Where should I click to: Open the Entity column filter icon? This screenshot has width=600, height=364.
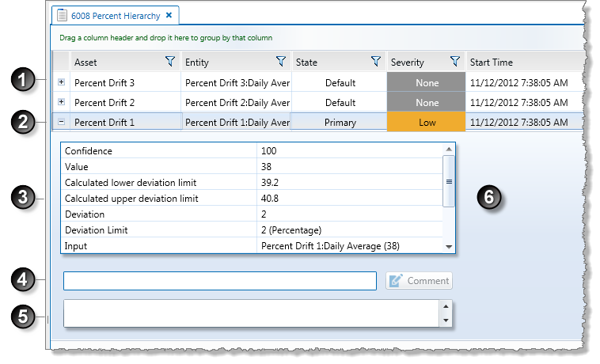[280, 62]
